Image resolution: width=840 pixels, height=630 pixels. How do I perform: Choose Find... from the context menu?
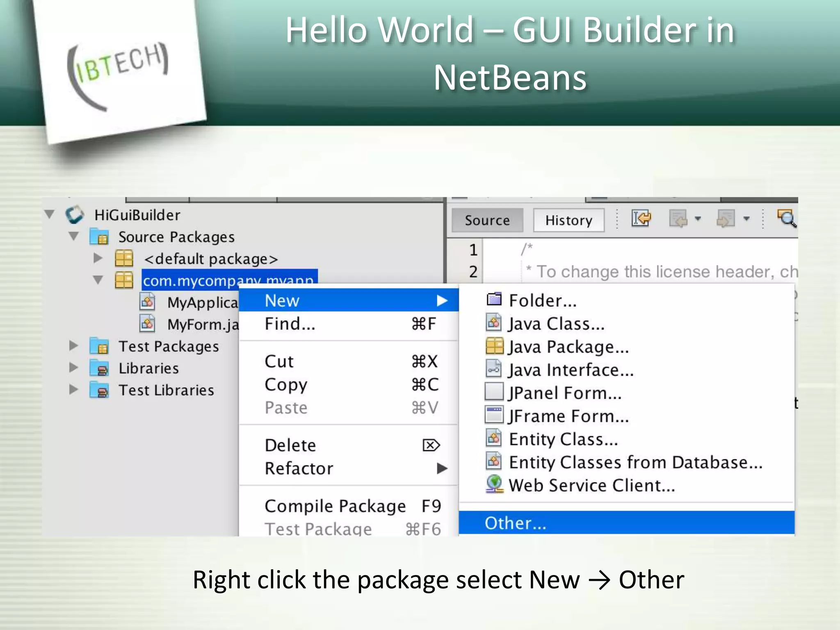pos(349,324)
